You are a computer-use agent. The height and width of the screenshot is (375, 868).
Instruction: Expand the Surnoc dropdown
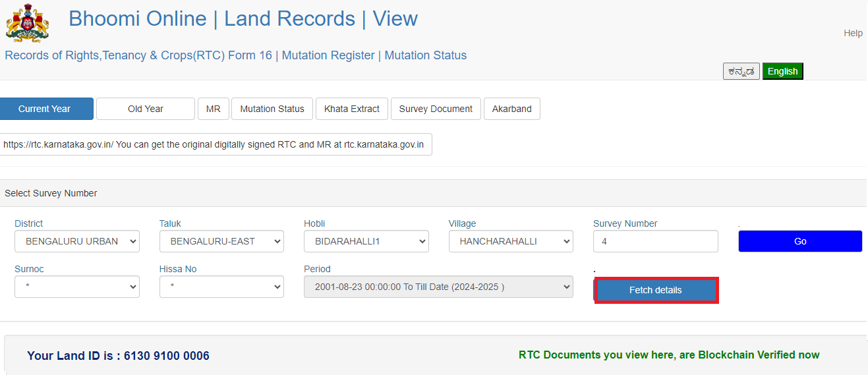tap(77, 287)
